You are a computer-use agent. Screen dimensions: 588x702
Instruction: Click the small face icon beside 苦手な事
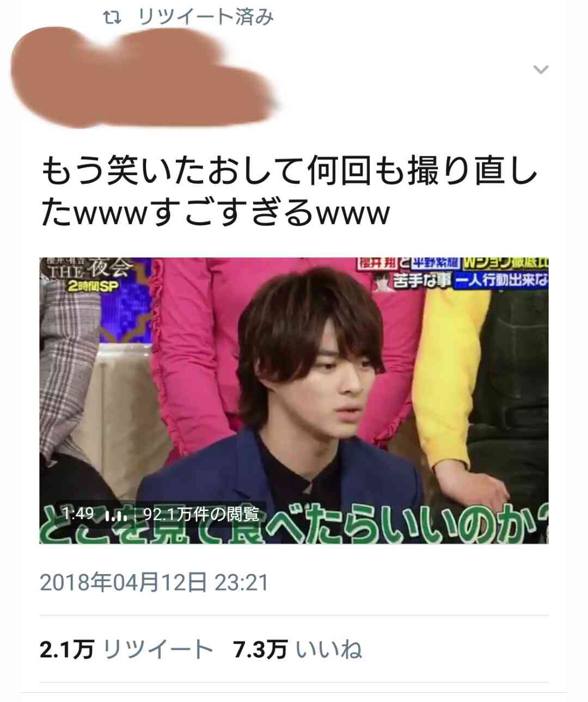click(x=384, y=281)
